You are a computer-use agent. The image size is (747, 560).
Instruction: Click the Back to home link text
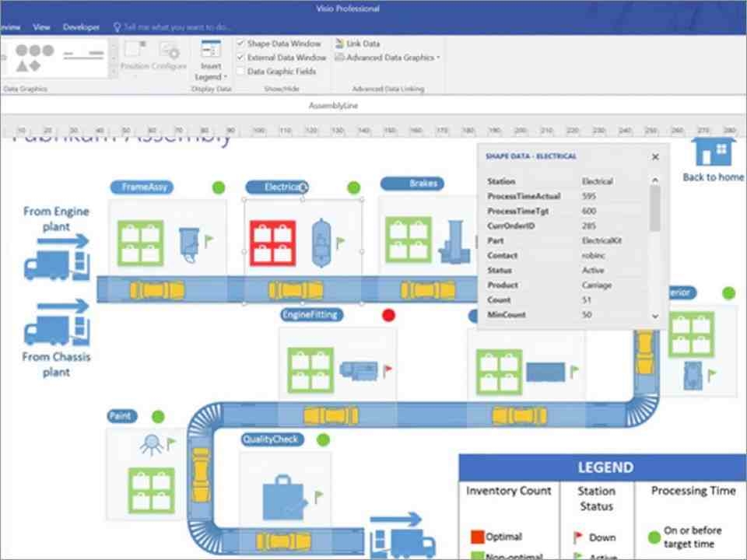click(x=714, y=177)
